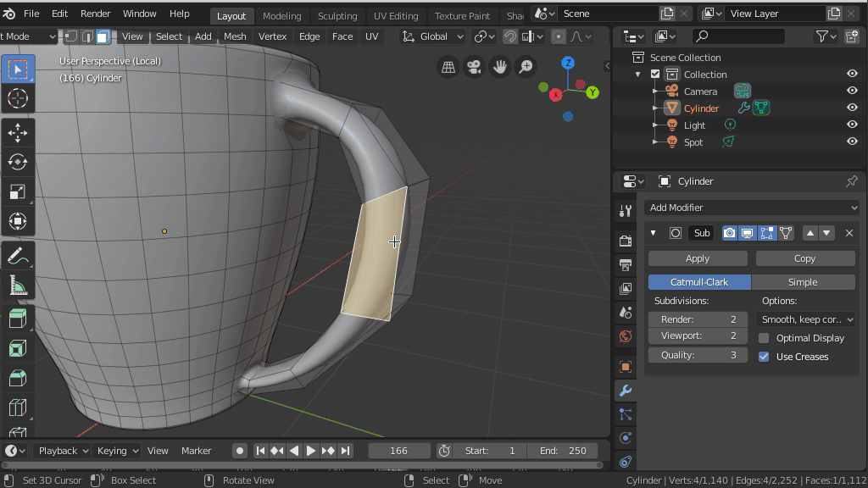Enable the Optimal Display checkbox
This screenshot has width=868, height=488.
pyautogui.click(x=764, y=338)
